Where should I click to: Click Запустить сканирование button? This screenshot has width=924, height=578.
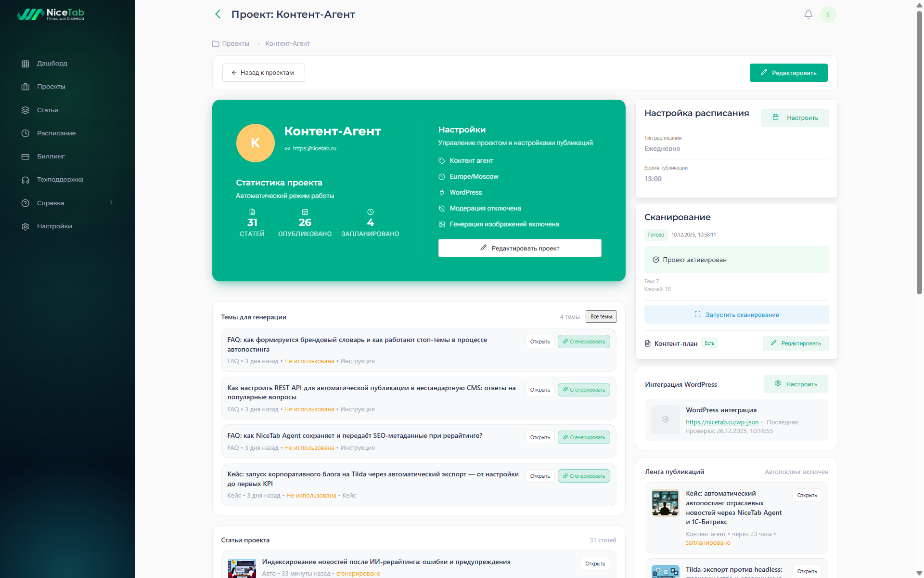pyautogui.click(x=736, y=315)
